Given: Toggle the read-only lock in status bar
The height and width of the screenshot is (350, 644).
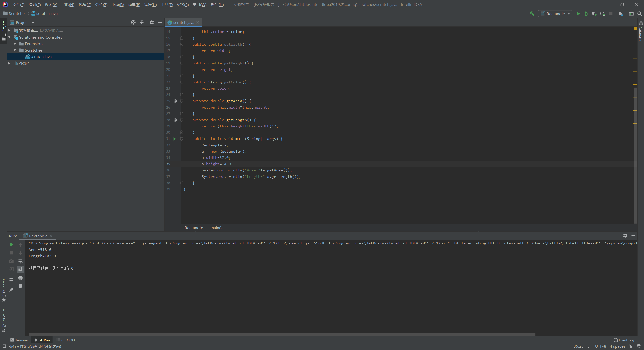Looking at the screenshot, I should click(631, 346).
